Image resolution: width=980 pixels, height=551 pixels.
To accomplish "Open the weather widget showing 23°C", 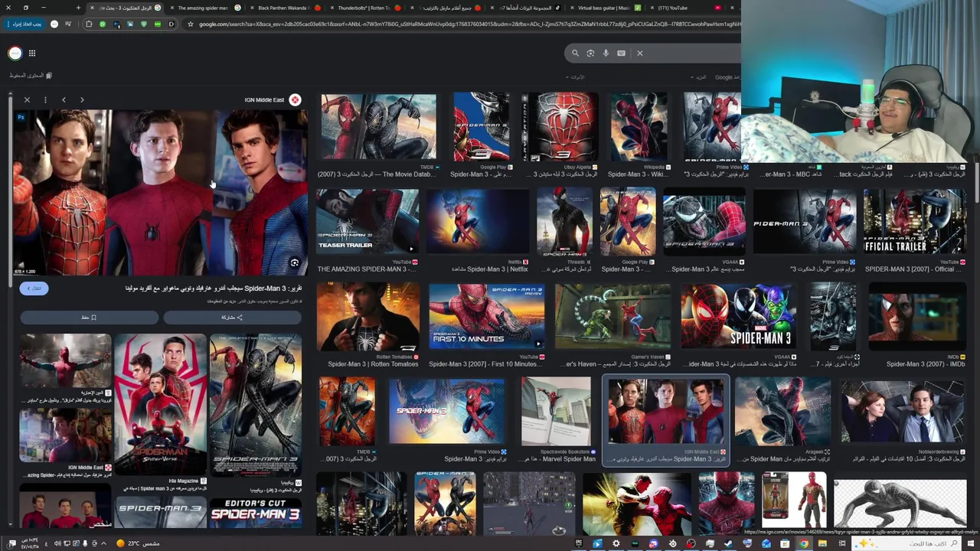I will 139,543.
